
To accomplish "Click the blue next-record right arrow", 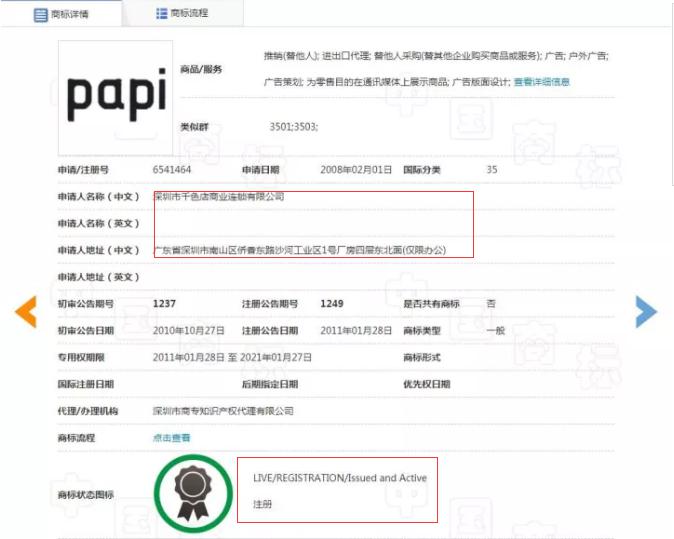I will click(x=646, y=312).
